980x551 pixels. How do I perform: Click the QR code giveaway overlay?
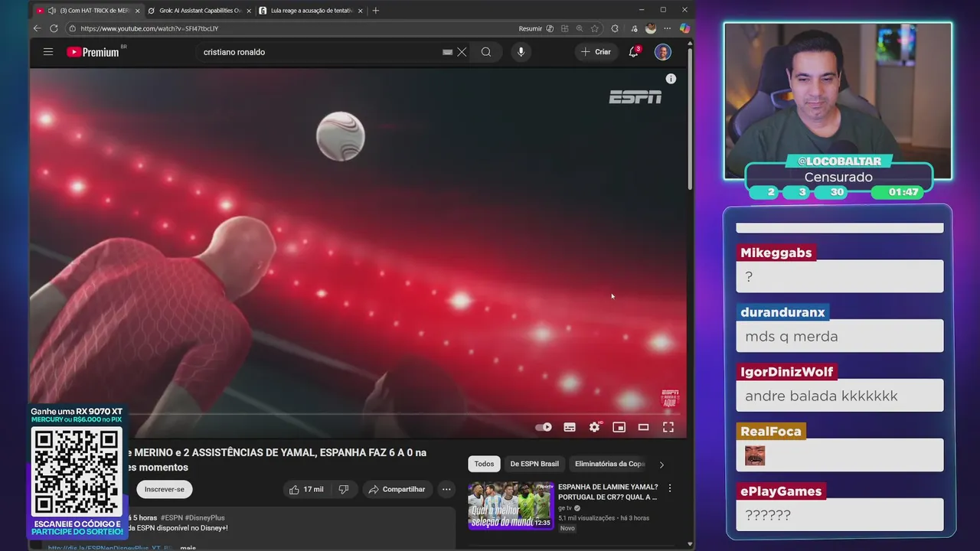pos(77,471)
